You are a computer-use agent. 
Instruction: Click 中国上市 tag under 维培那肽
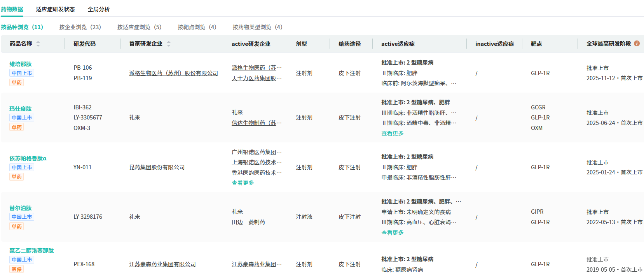(22, 73)
